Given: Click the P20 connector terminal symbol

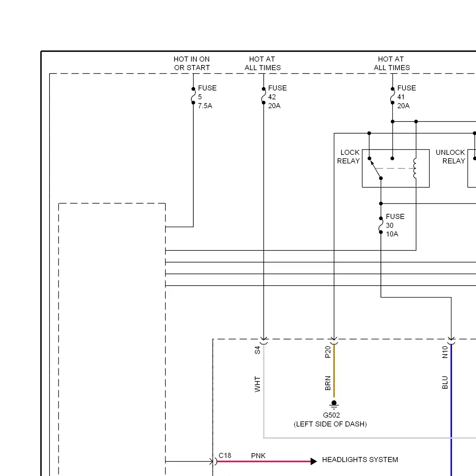Looking at the screenshot, I should tap(334, 341).
